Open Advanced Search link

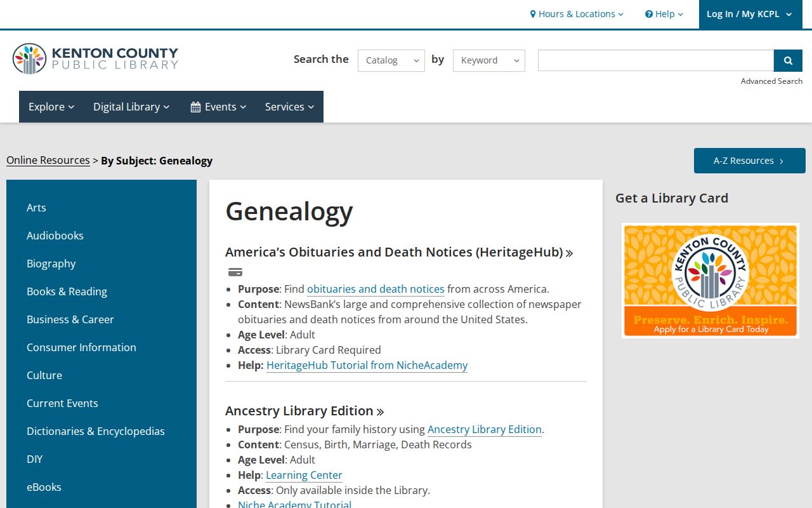pos(771,81)
